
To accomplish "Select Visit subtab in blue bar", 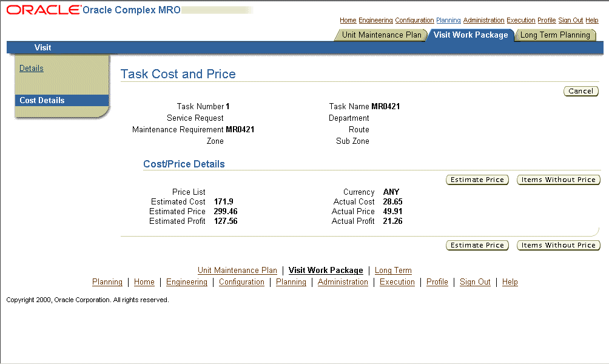I will pyautogui.click(x=42, y=47).
